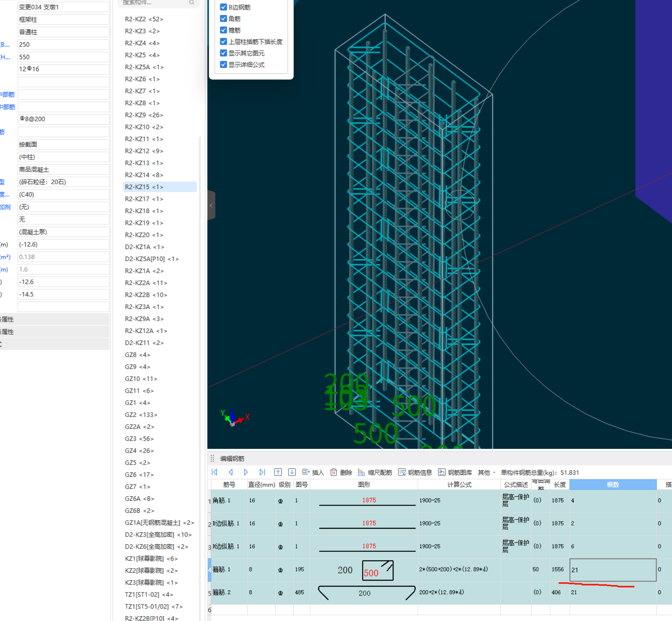Click the 商品混凝土 concrete type field

(x=64, y=169)
